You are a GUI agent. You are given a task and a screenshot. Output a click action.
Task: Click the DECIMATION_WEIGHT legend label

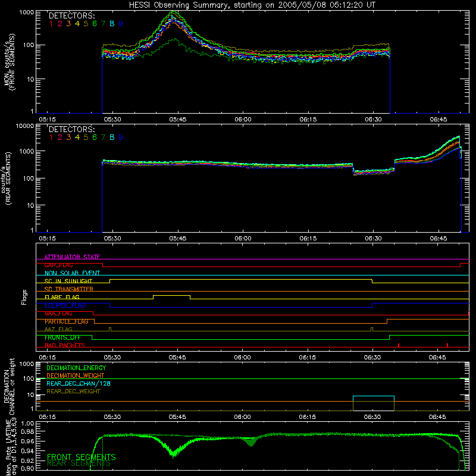[x=76, y=375]
